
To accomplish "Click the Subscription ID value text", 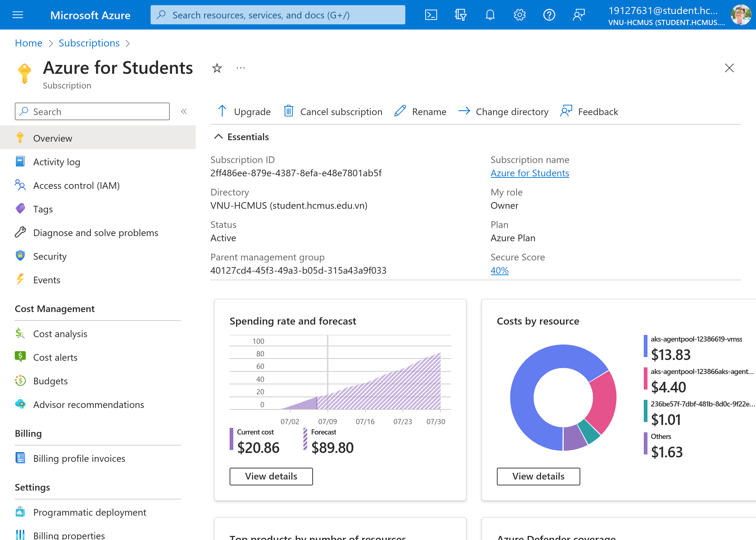I will tap(296, 173).
